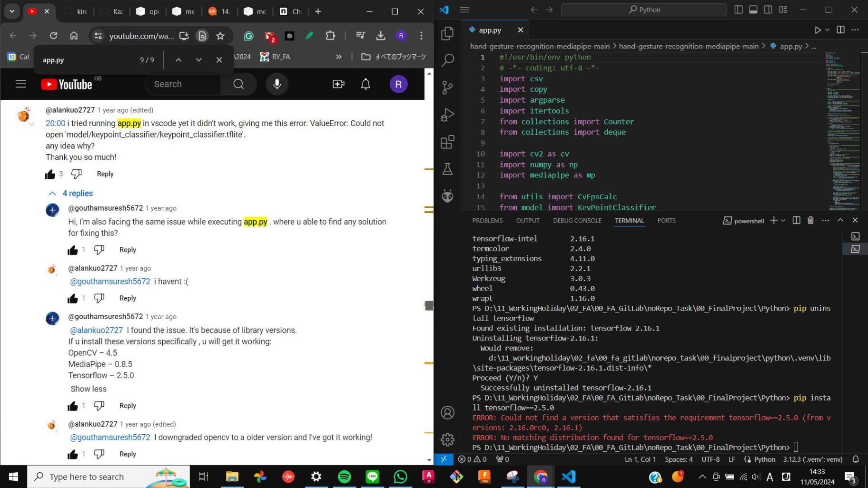The image size is (868, 488).
Task: Open YouTube guide hamburger menu
Action: point(20,84)
